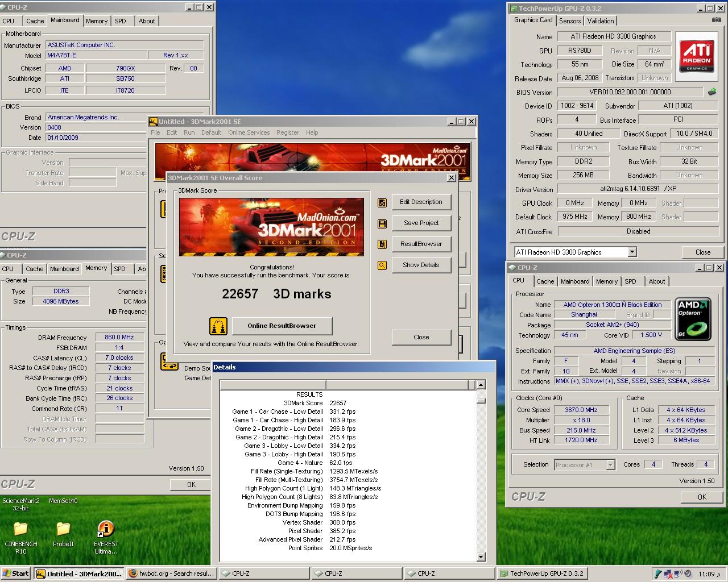Open the GPU selection dropdown in GPU-Z

coord(632,252)
